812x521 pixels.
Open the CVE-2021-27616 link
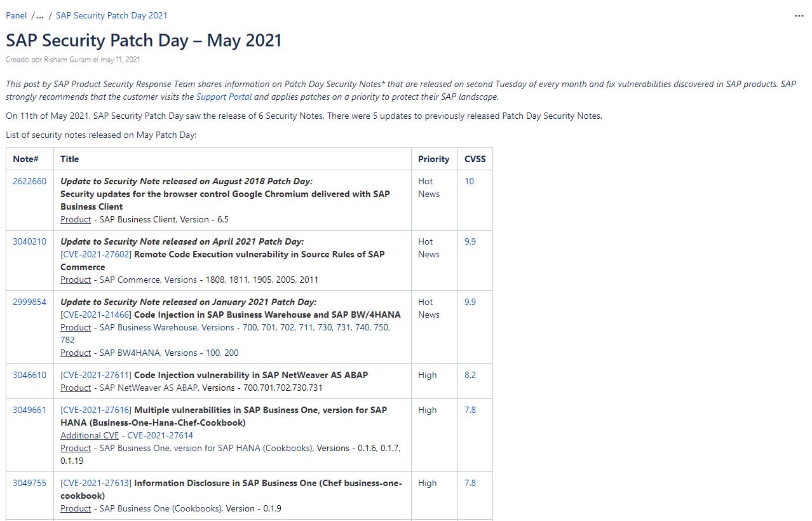(96, 410)
